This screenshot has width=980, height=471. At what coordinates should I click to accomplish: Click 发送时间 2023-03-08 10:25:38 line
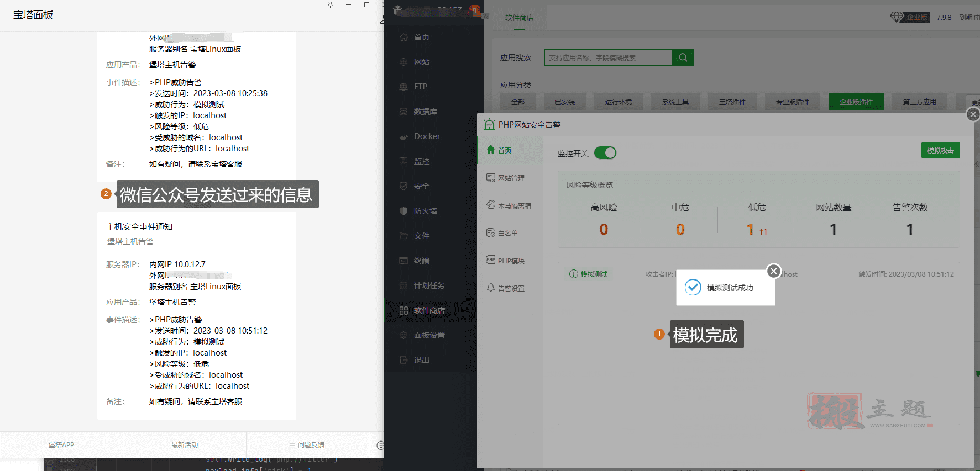click(x=208, y=93)
